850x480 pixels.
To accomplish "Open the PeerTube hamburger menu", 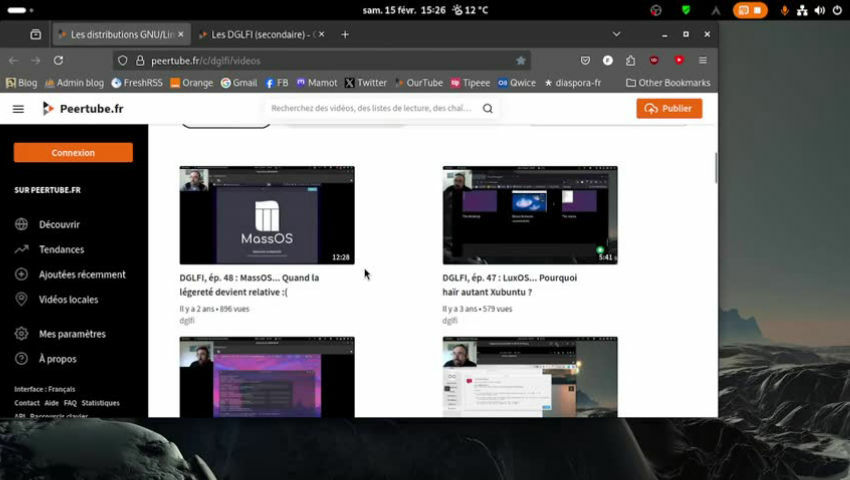I will pyautogui.click(x=18, y=109).
